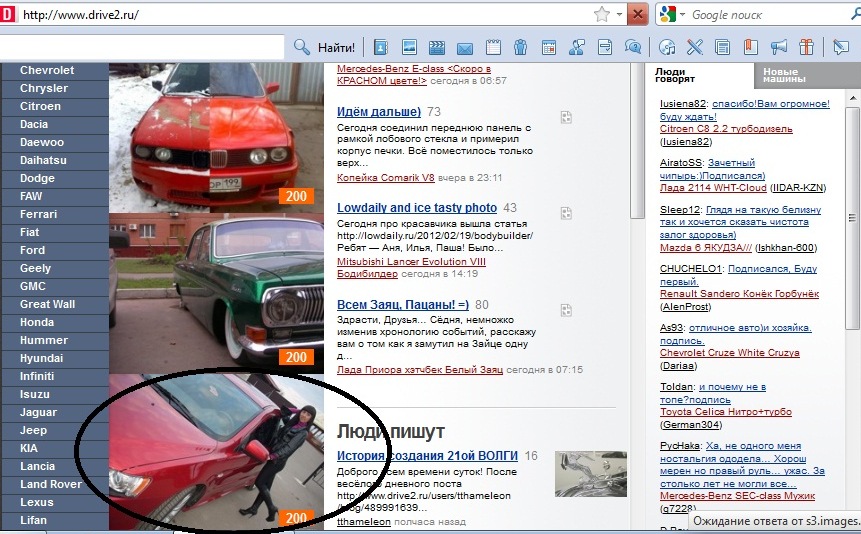Image resolution: width=861 pixels, height=534 pixels.
Task: Open the Lowdaily and ice tasty photo post
Action: (417, 208)
